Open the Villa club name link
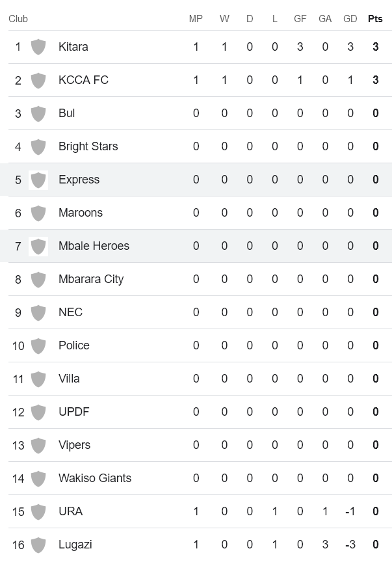 [x=69, y=379]
